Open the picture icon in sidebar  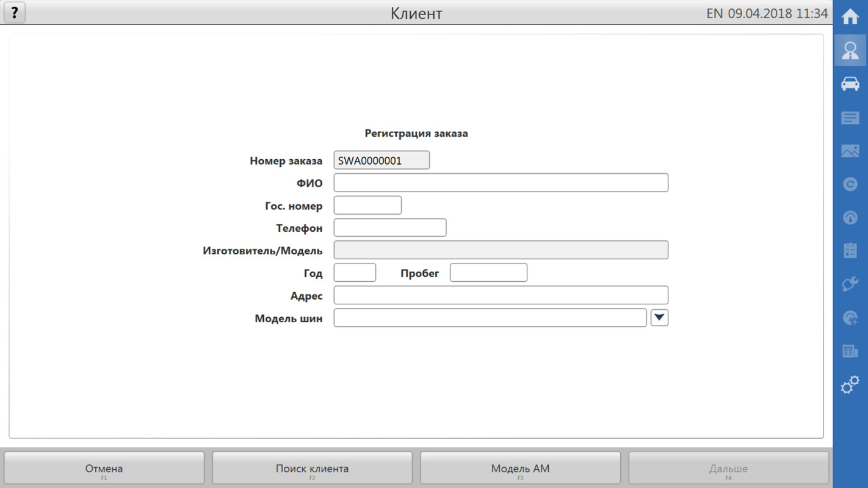850,151
